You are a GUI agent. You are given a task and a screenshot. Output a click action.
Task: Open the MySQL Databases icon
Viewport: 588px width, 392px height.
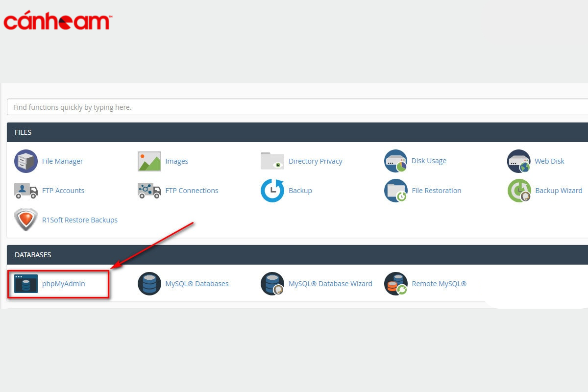(149, 284)
